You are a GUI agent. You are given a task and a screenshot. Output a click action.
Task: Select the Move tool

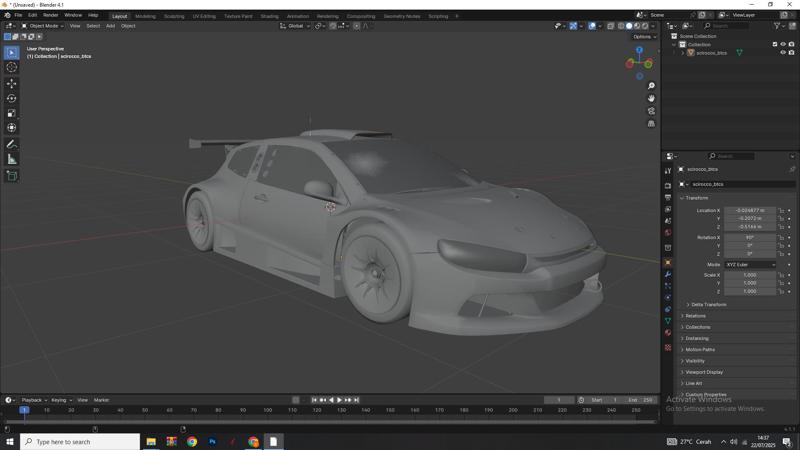(x=12, y=83)
